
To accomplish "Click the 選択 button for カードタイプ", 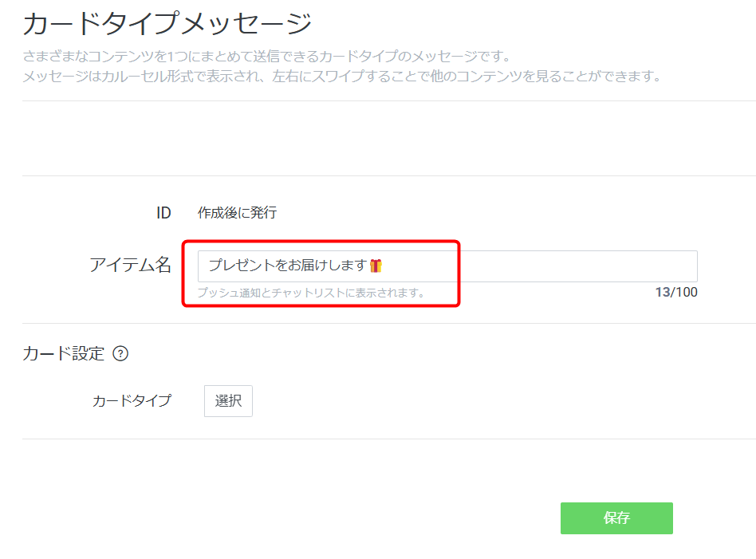I will point(228,401).
